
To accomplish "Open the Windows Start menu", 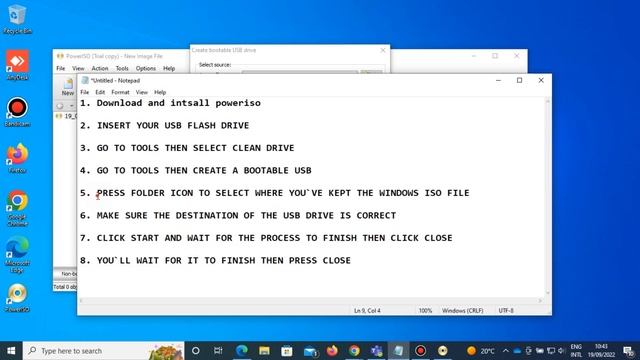I will click(11, 351).
